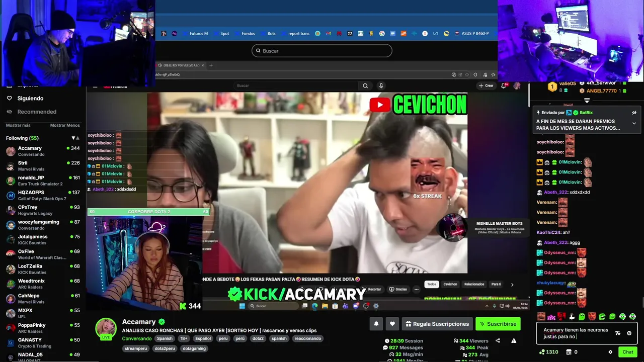644x362 pixels.
Task: Click the Gmail bookmark icon
Action: (328, 34)
